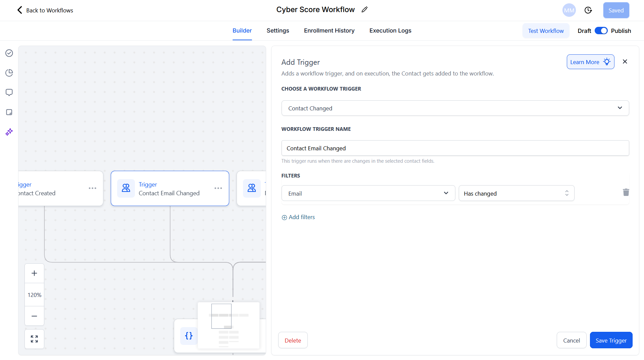The width and height of the screenshot is (644, 360).
Task: Open sticky note icon in sidebar
Action: click(9, 112)
